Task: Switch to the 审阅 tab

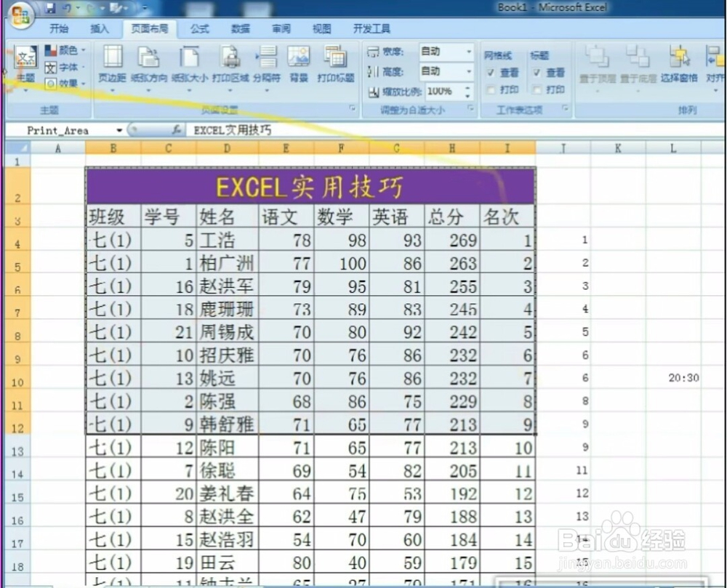Action: coord(281,29)
